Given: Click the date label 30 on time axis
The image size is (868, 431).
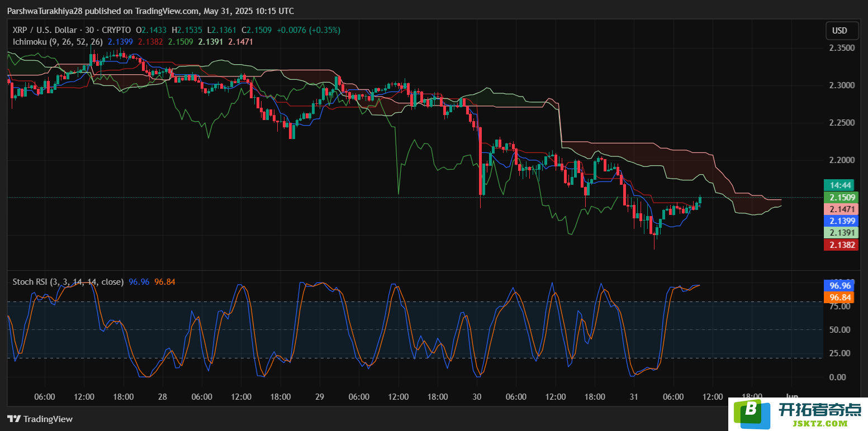Looking at the screenshot, I should click(x=477, y=397).
